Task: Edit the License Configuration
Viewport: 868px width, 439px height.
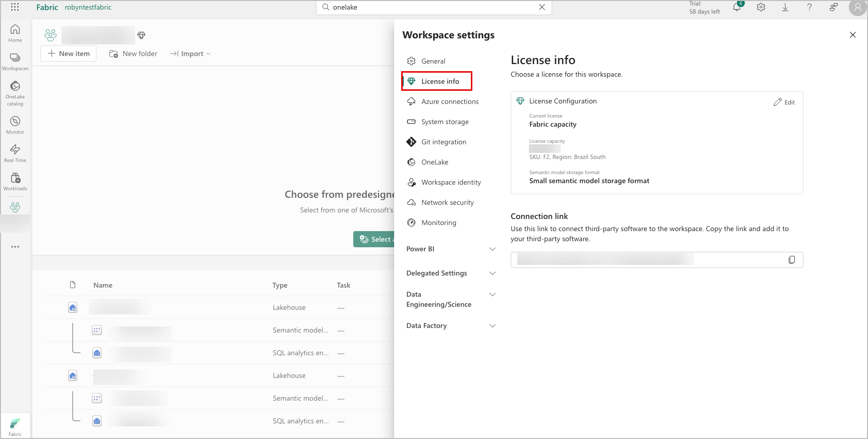Action: pos(784,102)
